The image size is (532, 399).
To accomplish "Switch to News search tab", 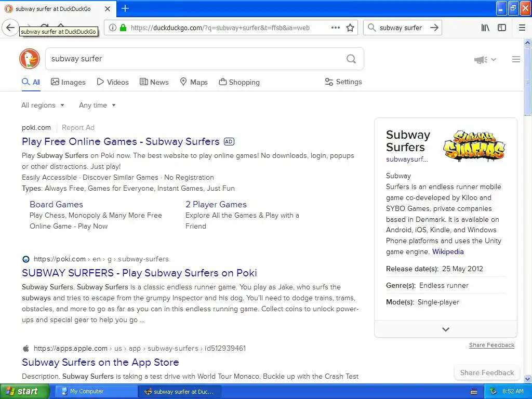I will [154, 82].
